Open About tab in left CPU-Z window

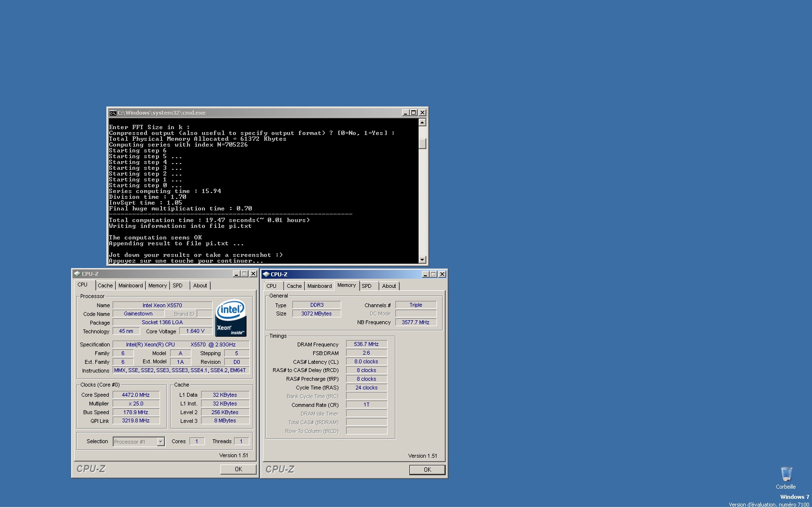pyautogui.click(x=200, y=285)
